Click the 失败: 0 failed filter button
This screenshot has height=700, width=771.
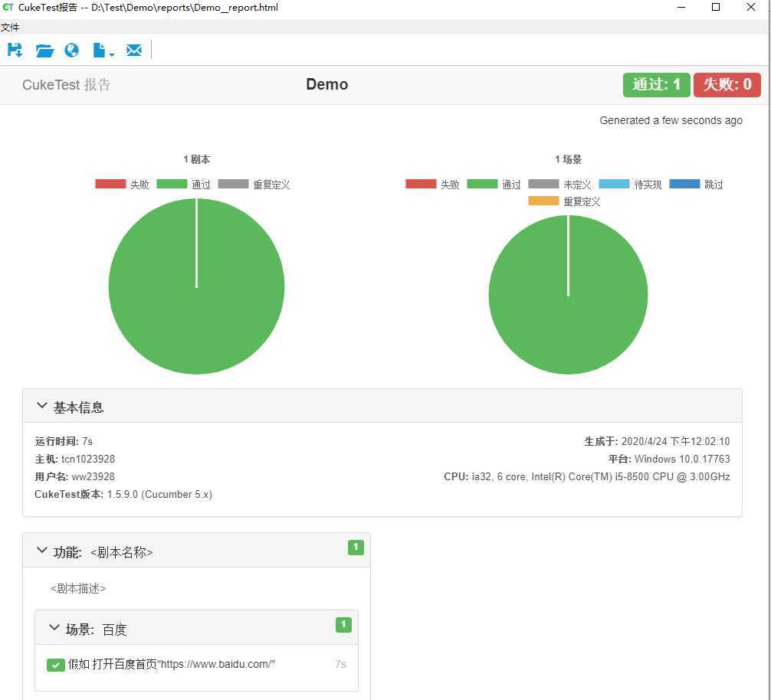[727, 84]
